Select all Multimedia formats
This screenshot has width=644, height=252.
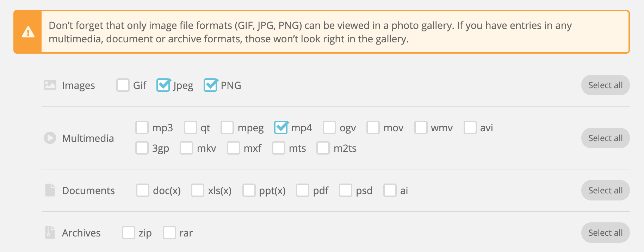[x=605, y=138]
